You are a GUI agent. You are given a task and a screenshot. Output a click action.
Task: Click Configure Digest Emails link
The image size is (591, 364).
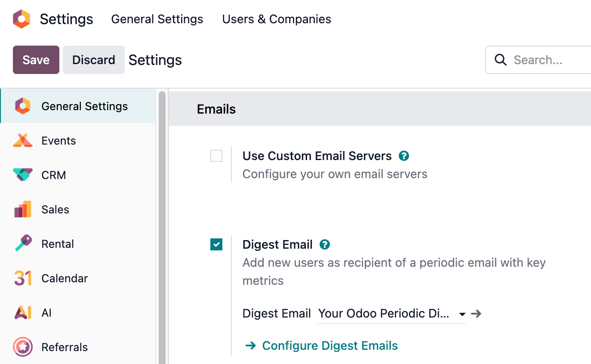[329, 345]
